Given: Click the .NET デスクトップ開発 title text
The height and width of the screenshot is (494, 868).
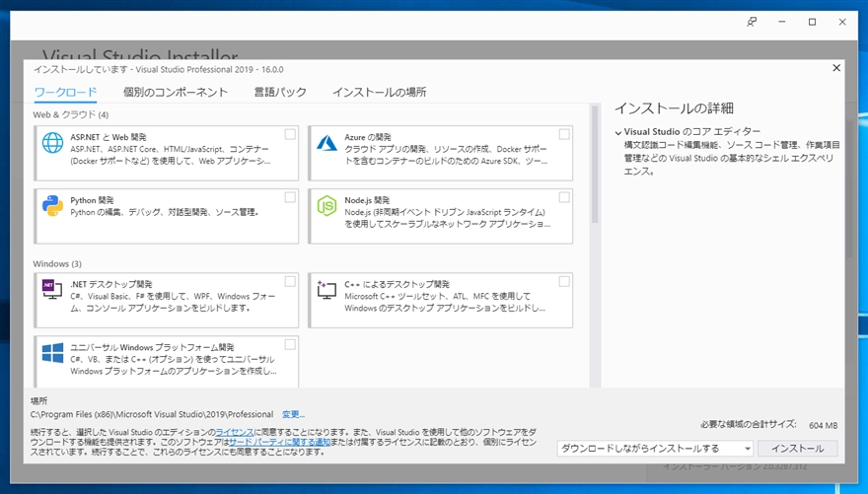Looking at the screenshot, I should pos(111,284).
